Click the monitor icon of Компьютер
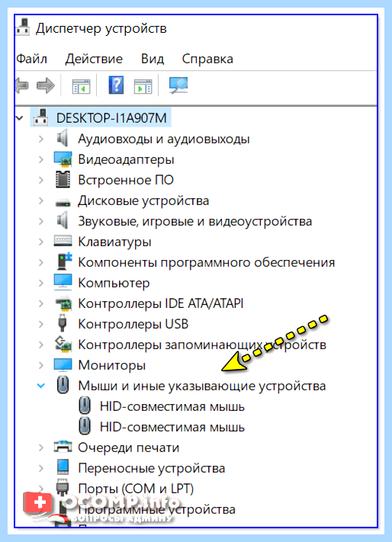The height and width of the screenshot is (542, 392). point(63,282)
